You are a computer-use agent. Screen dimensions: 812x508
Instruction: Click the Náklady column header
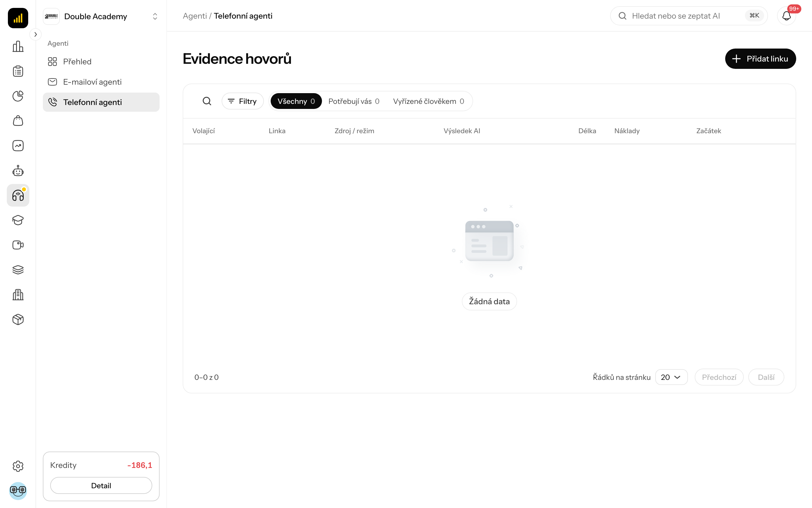(627, 131)
